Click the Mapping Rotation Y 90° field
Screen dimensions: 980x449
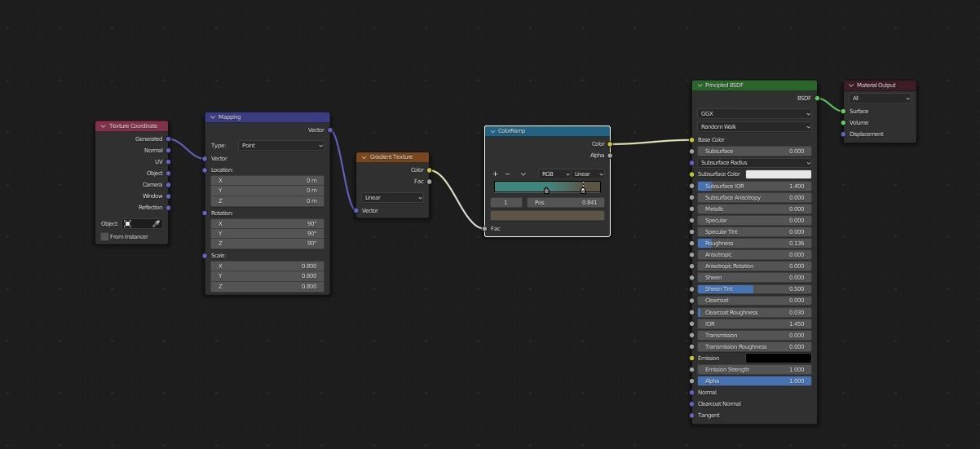[x=267, y=233]
